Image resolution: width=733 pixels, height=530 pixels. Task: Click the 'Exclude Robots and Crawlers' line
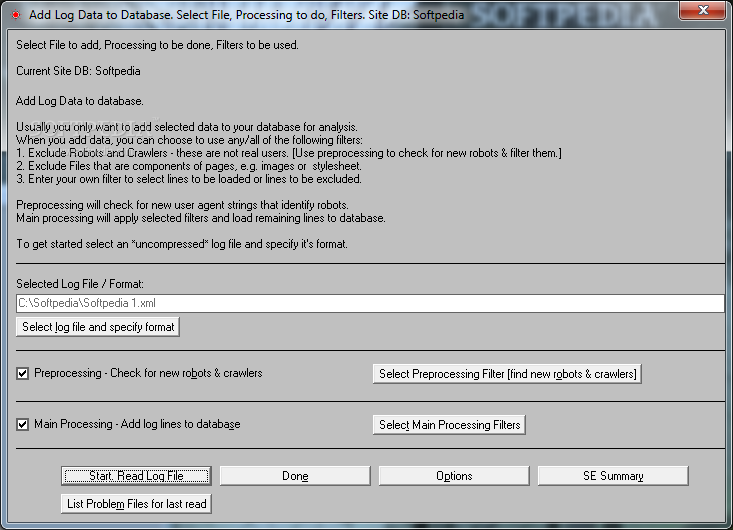[x=289, y=153]
